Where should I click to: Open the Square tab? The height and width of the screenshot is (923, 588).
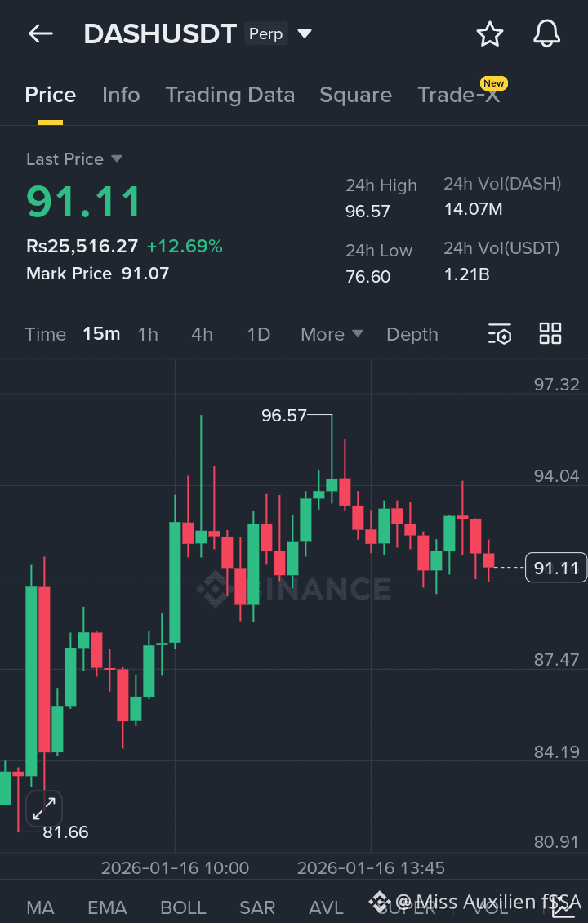[x=355, y=95]
